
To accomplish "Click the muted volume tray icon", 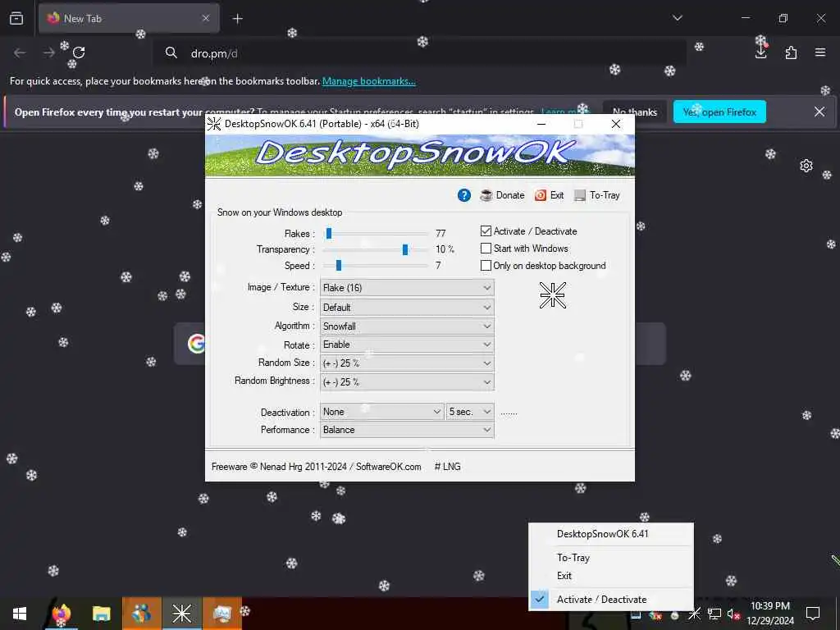I will coord(733,614).
